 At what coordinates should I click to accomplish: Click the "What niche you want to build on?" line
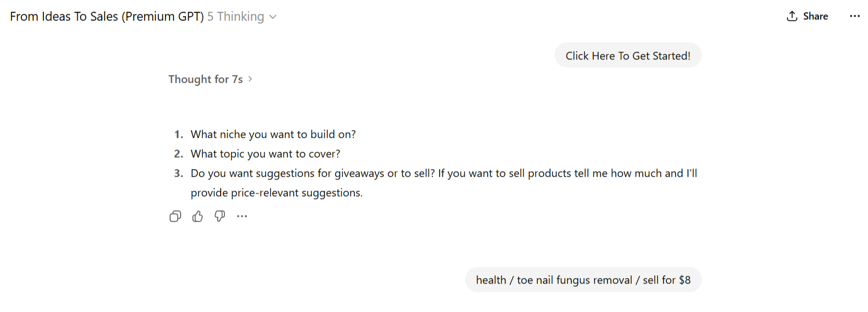point(273,134)
